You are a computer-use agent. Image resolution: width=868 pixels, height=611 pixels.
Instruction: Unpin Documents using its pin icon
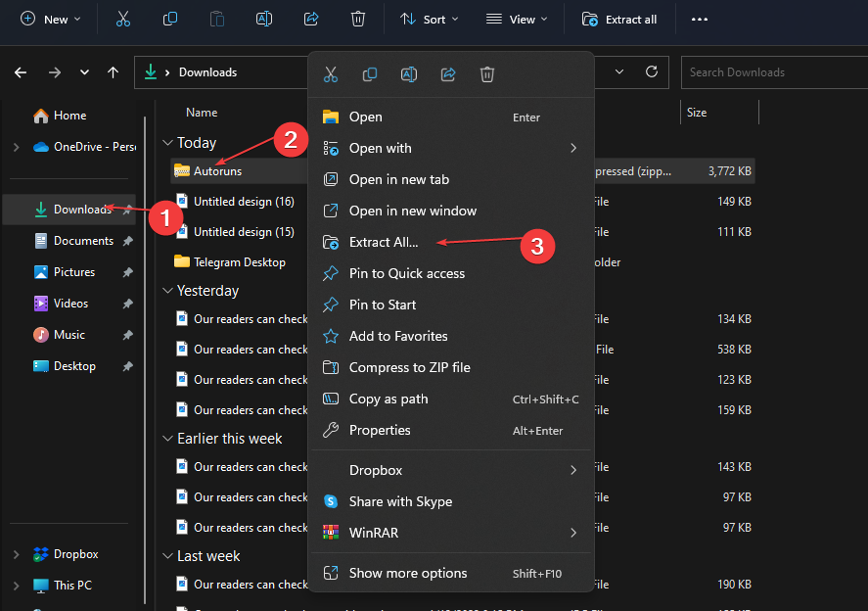128,241
